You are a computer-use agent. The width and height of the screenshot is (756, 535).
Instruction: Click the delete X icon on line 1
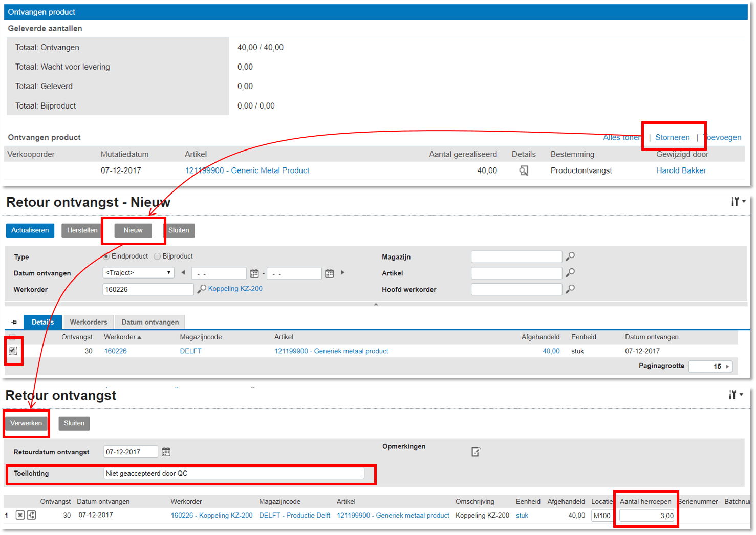(x=20, y=515)
